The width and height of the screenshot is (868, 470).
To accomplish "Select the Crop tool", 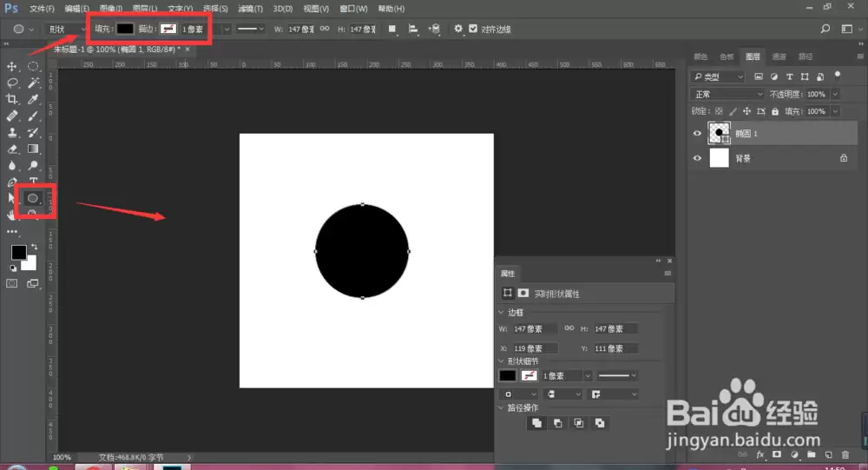I will click(11, 100).
